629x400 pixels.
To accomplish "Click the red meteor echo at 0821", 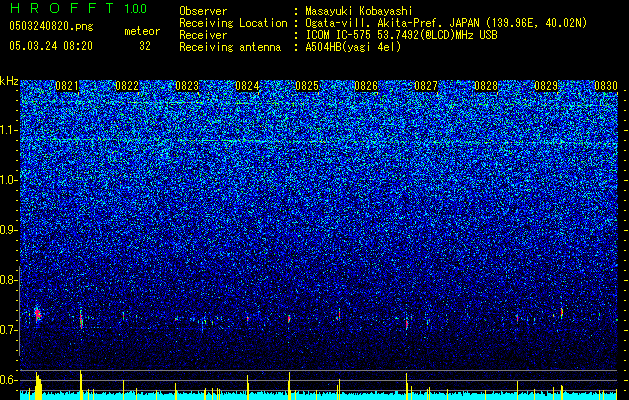I will pos(81,319).
